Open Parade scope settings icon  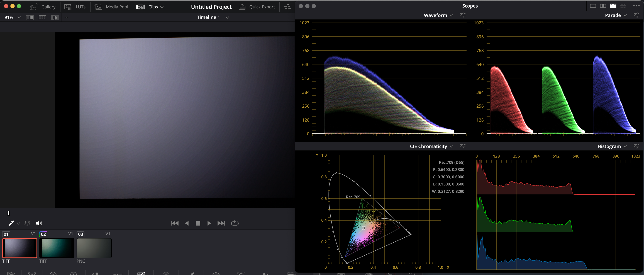636,15
